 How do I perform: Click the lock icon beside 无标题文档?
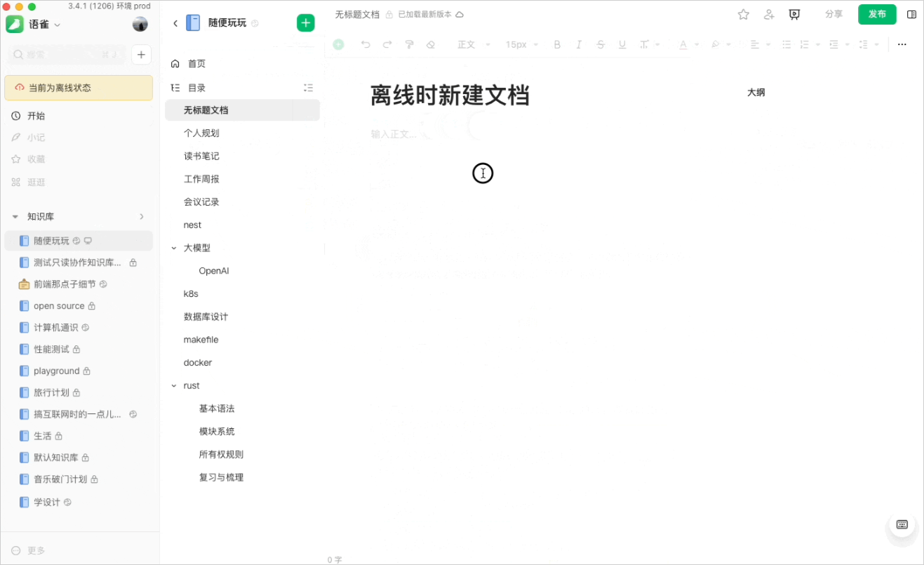[389, 14]
